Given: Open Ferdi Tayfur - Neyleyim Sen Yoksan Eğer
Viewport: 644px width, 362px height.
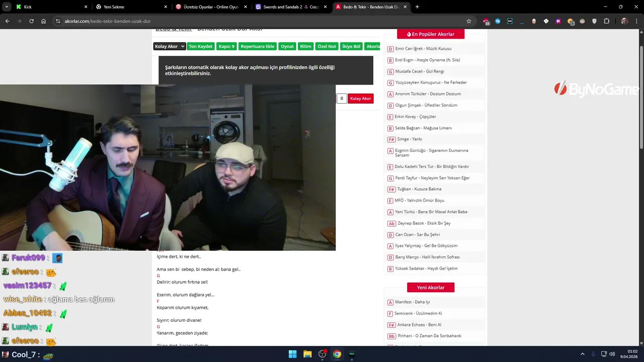Looking at the screenshot, I should (x=433, y=178).
